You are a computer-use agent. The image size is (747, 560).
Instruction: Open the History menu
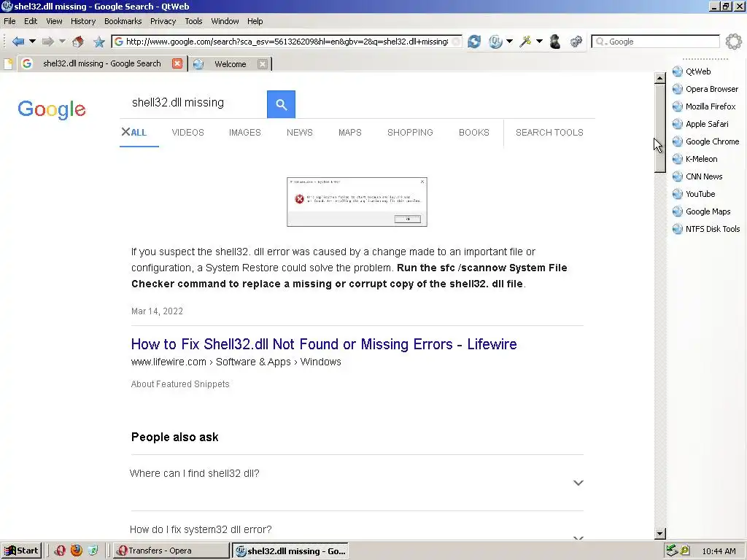(83, 21)
